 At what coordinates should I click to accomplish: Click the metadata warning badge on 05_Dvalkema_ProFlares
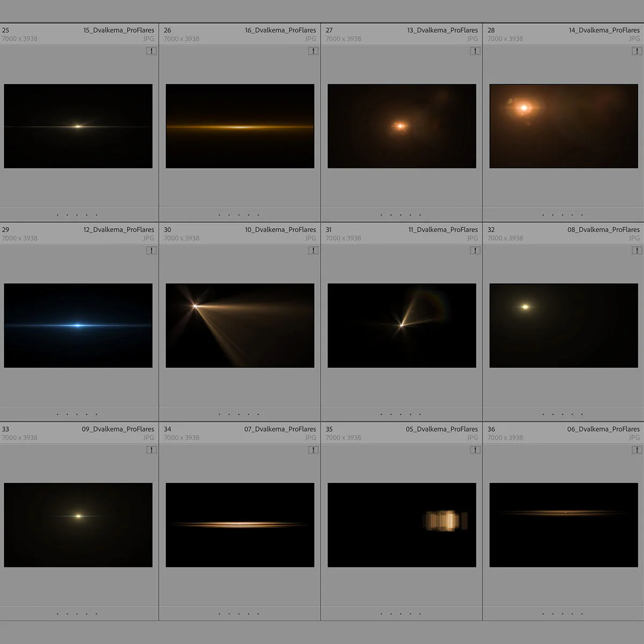coord(475,450)
